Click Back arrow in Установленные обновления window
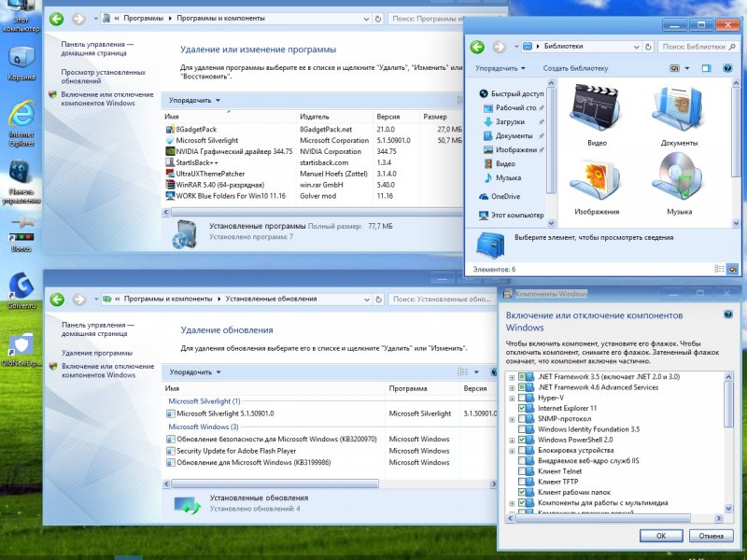This screenshot has height=560, width=747. (x=57, y=299)
